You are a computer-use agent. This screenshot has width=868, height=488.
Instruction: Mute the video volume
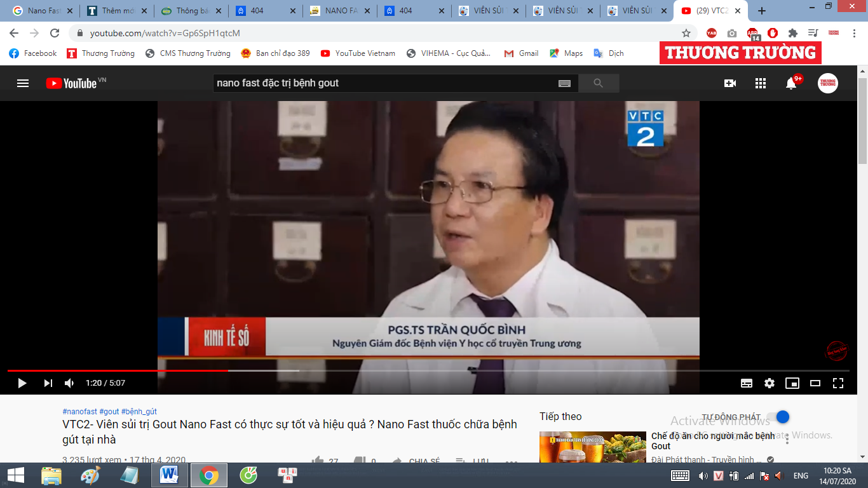[69, 383]
